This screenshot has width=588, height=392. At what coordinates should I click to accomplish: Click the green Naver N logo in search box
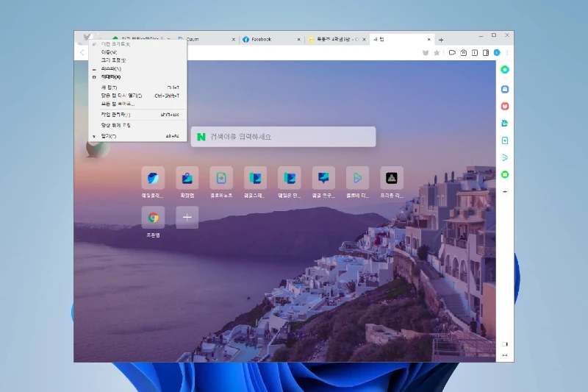pyautogui.click(x=201, y=137)
